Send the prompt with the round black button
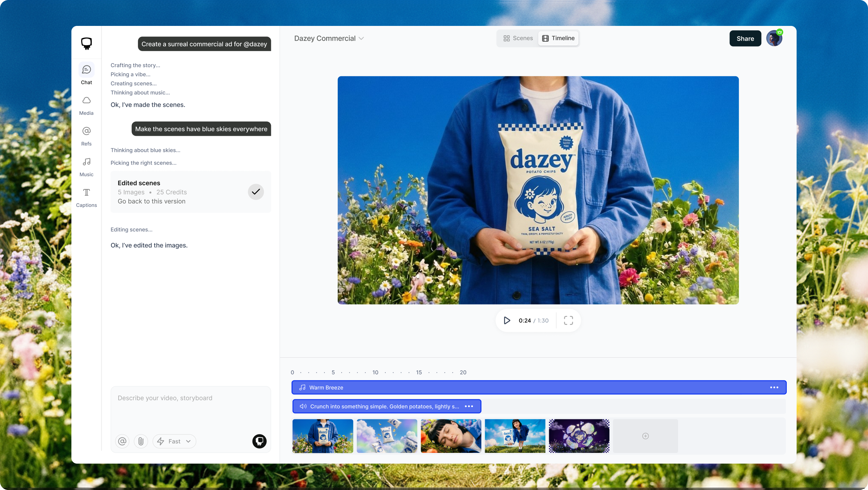 (x=259, y=441)
